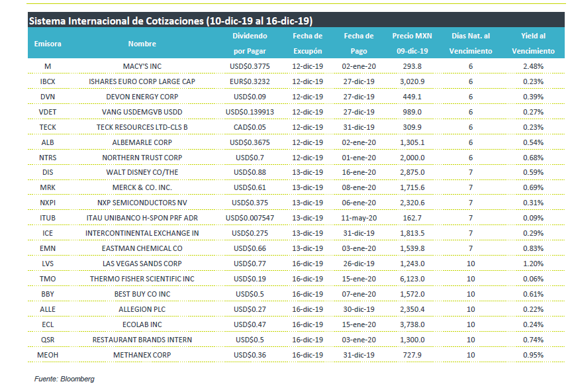Select 'LAS VEGAS SANDS CORP' cell
572x392 pixels.
(x=142, y=264)
